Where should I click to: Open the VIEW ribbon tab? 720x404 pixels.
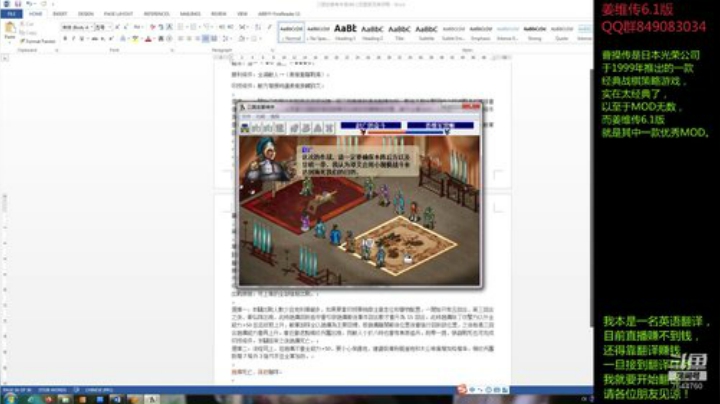242,14
